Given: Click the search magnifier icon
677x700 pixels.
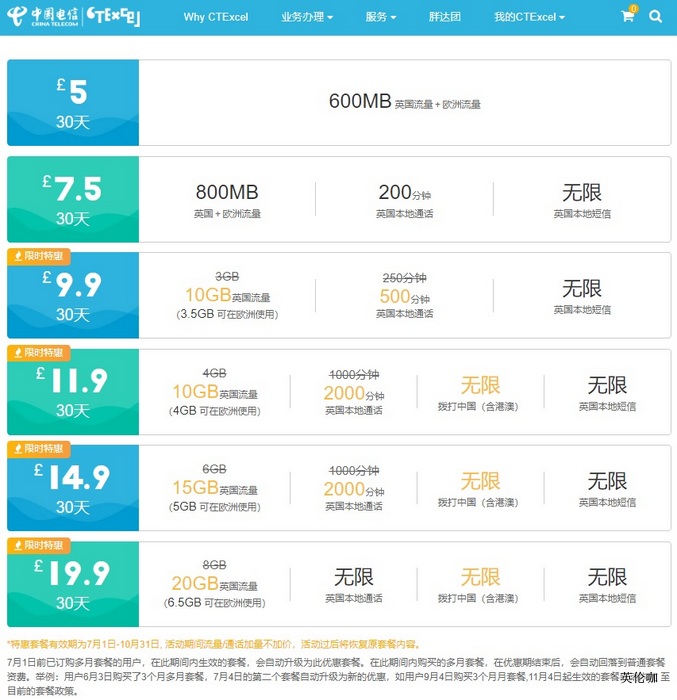Looking at the screenshot, I should [655, 16].
